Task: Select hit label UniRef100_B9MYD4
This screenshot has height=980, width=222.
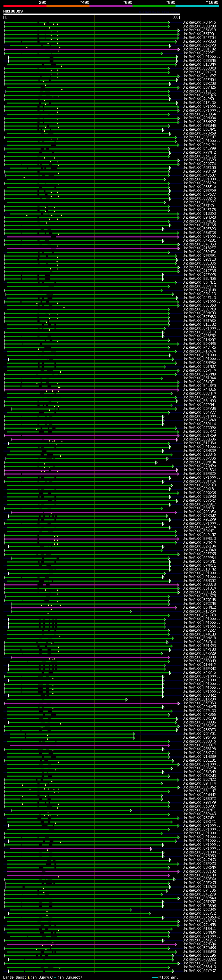Action: coord(199,462)
